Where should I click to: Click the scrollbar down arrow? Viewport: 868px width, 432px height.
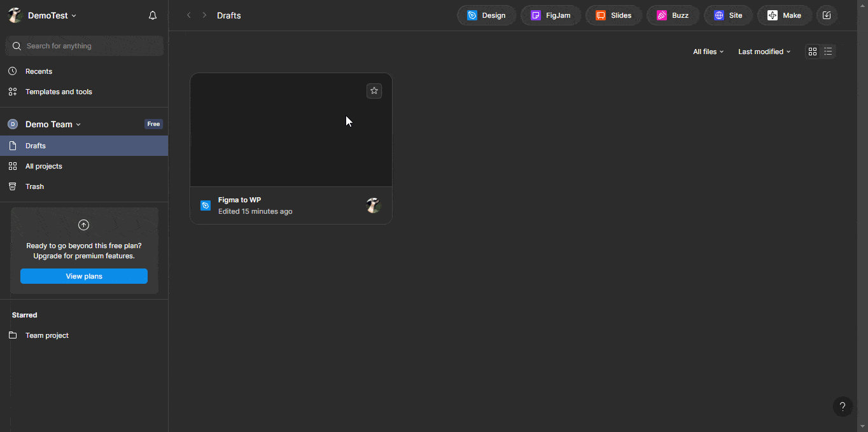point(862,426)
